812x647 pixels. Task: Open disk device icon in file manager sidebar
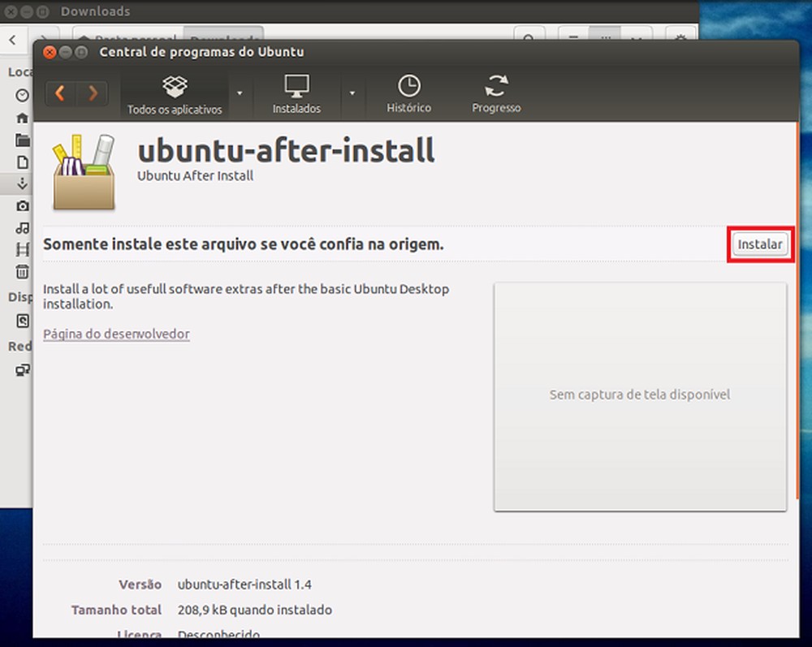(22, 321)
